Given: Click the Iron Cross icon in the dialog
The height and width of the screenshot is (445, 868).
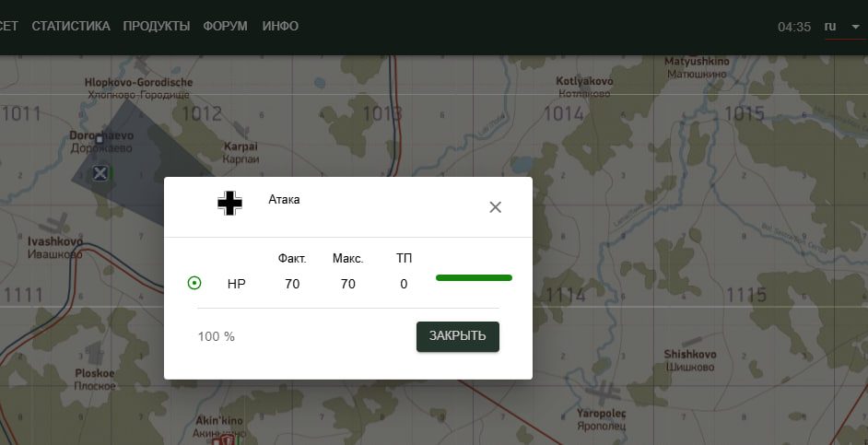Looking at the screenshot, I should (x=229, y=204).
